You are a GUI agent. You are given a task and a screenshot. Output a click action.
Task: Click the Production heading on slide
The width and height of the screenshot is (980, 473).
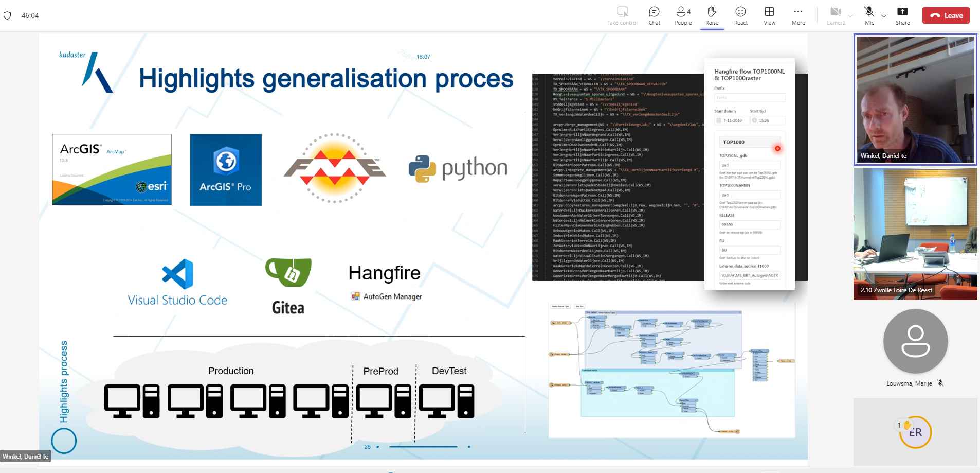coord(231,371)
